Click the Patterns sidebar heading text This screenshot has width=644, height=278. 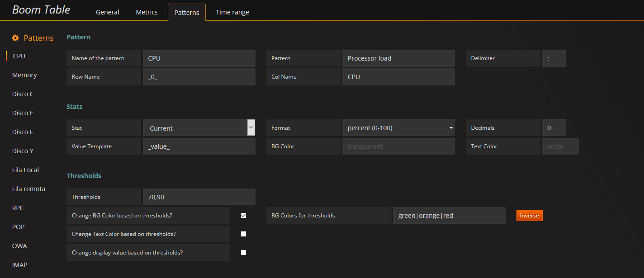[38, 38]
